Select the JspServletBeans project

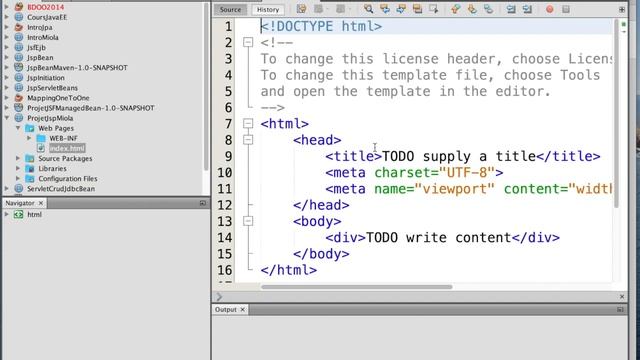pyautogui.click(x=52, y=88)
